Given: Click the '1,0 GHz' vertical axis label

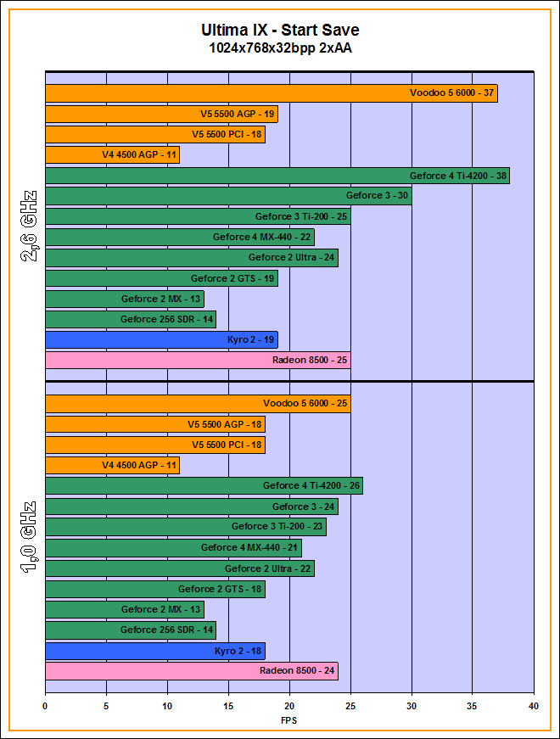Looking at the screenshot, I should tap(29, 537).
